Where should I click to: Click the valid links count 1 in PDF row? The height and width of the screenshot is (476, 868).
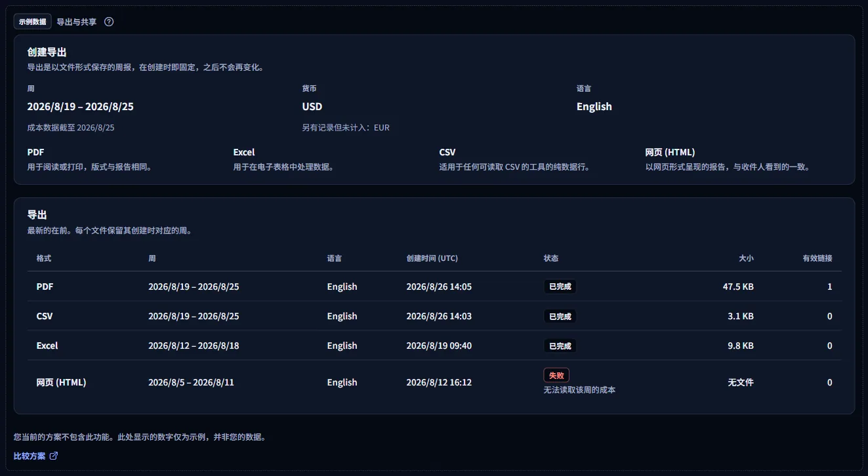830,287
